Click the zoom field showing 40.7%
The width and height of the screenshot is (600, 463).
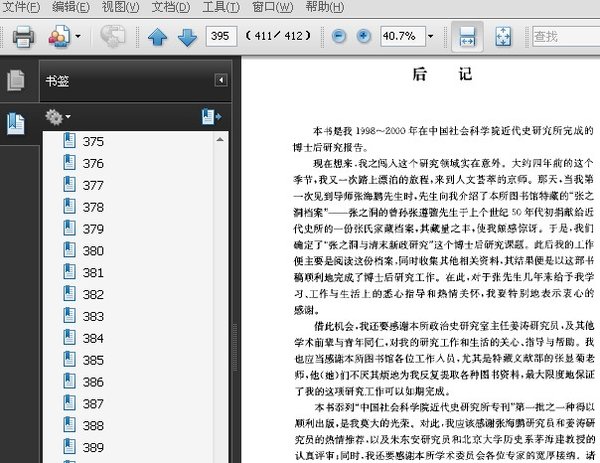403,36
